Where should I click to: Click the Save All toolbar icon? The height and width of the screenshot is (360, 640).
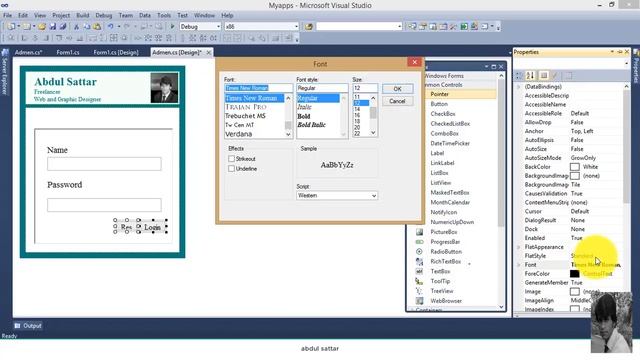63,27
